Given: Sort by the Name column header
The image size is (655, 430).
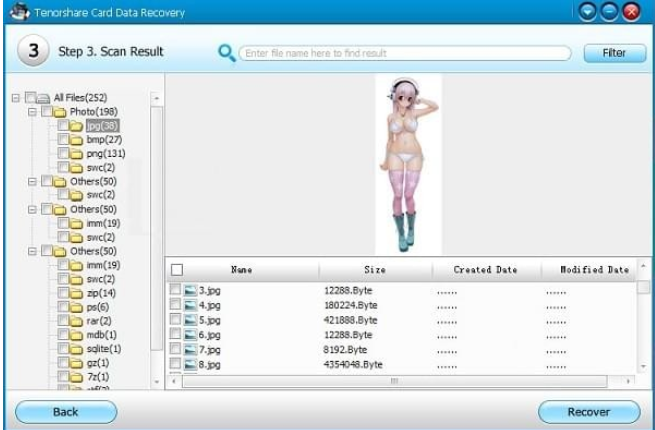Looking at the screenshot, I should 242,270.
